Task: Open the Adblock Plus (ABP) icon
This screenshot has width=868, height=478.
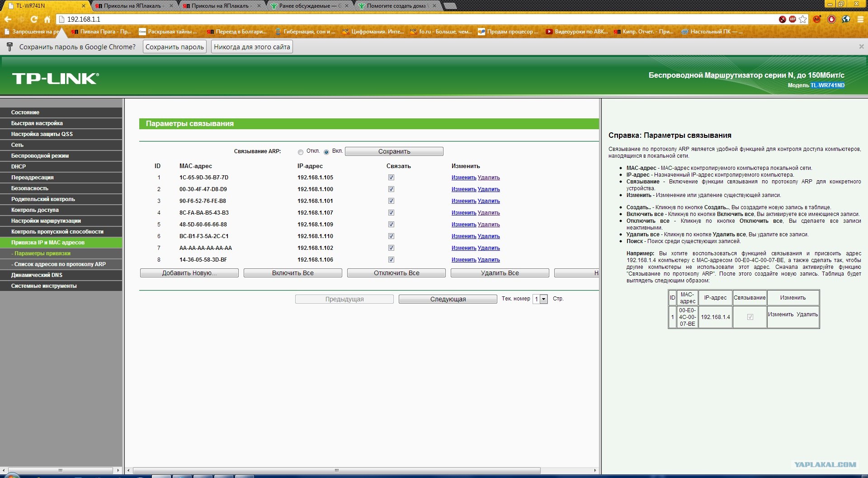Action: tap(792, 19)
